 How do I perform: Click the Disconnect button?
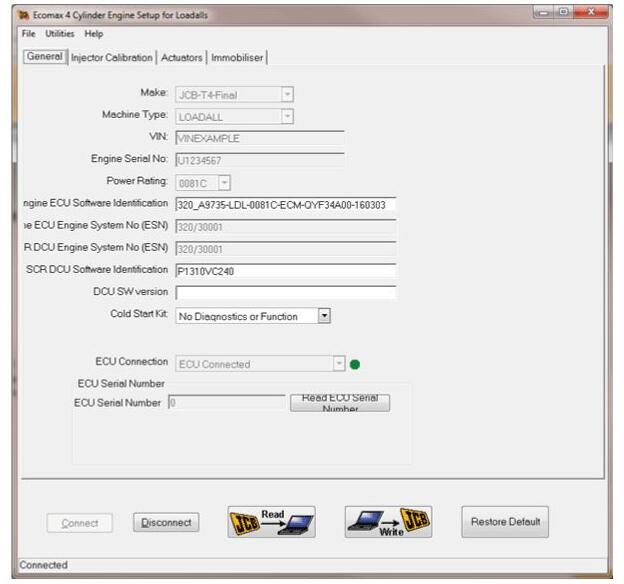click(166, 522)
